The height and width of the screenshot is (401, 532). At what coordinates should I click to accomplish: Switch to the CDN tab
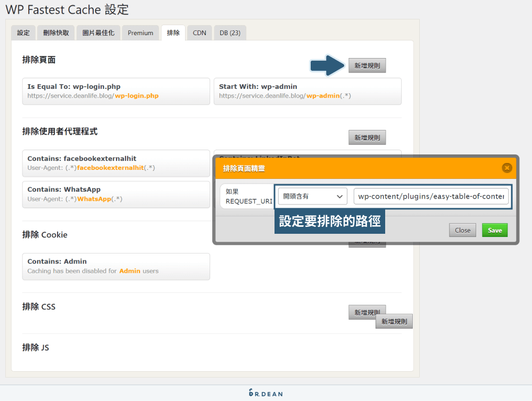199,32
